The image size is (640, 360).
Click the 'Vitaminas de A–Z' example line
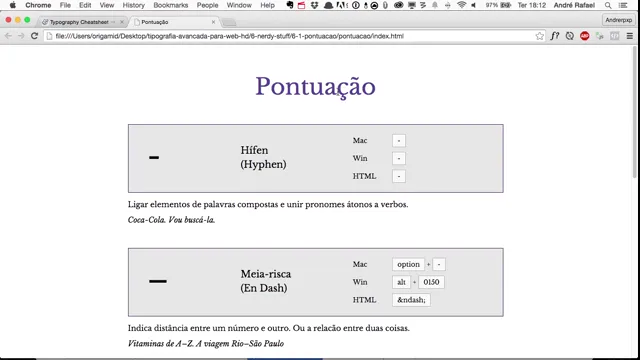[206, 344]
